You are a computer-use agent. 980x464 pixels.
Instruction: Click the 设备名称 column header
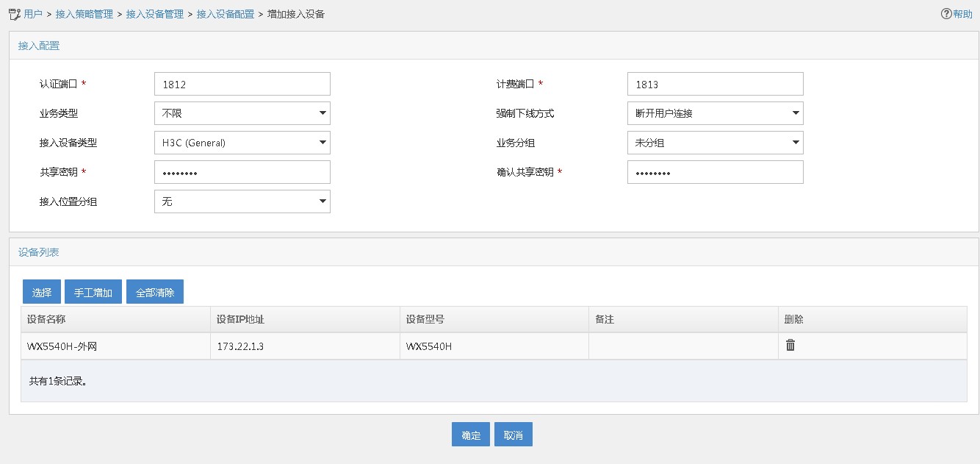click(x=115, y=319)
